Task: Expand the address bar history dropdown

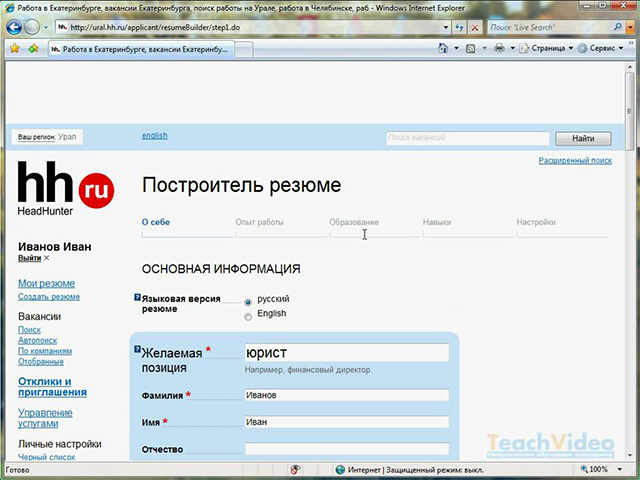Action: (446, 28)
